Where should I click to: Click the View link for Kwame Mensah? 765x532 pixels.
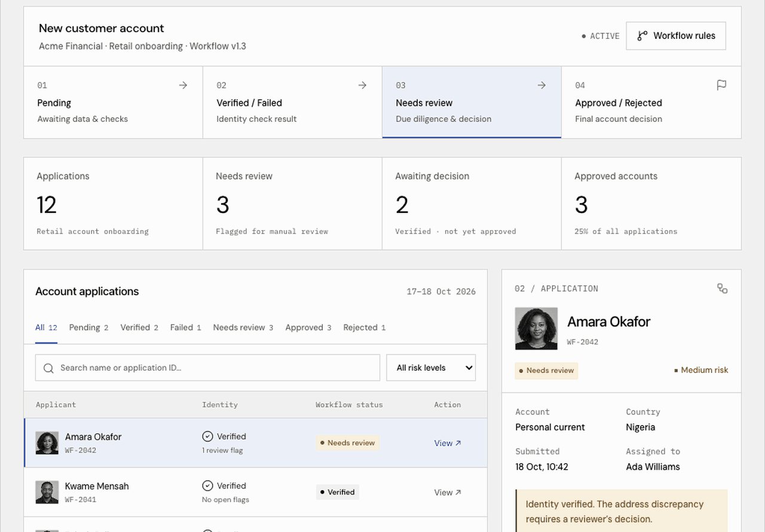click(448, 493)
